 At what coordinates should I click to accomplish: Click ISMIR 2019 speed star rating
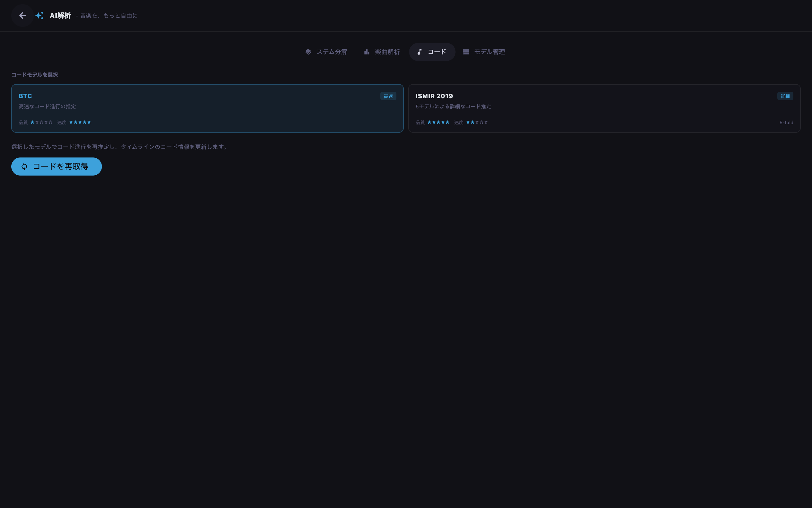(x=477, y=122)
